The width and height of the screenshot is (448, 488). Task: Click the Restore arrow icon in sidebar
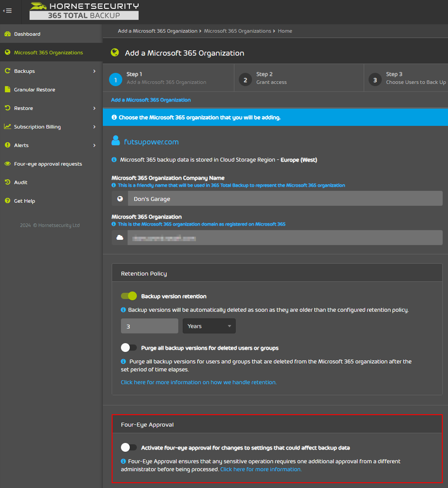click(x=8, y=108)
